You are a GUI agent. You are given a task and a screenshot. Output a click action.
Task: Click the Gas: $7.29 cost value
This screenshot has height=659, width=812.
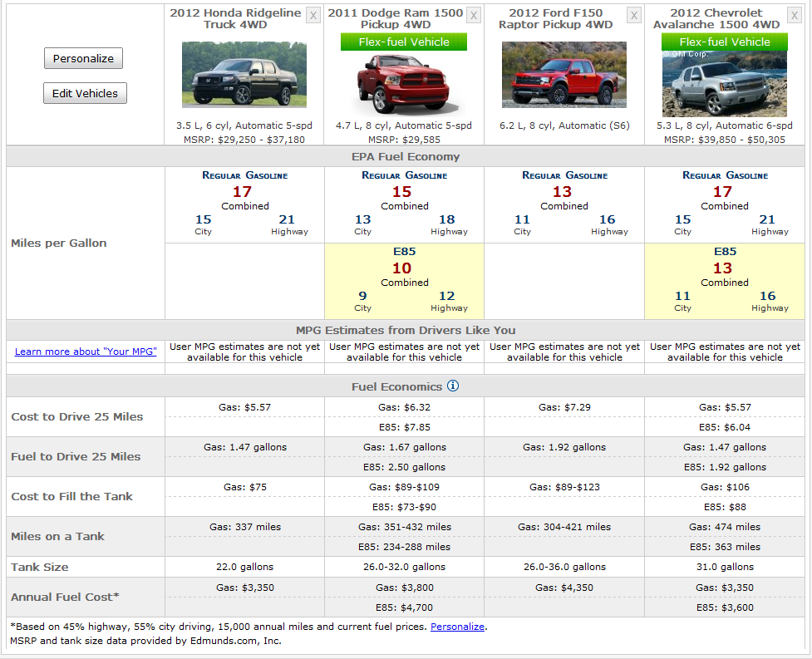564,407
